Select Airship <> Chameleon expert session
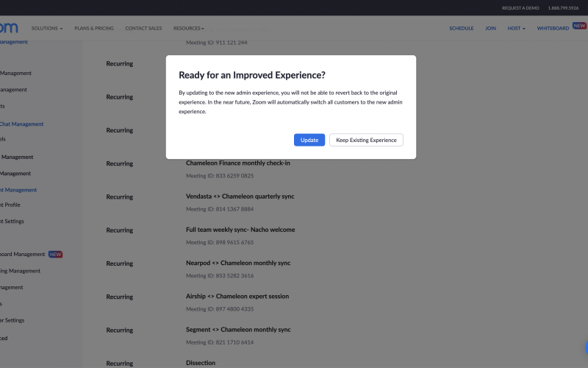Viewport: 588px width, 368px height. point(237,296)
